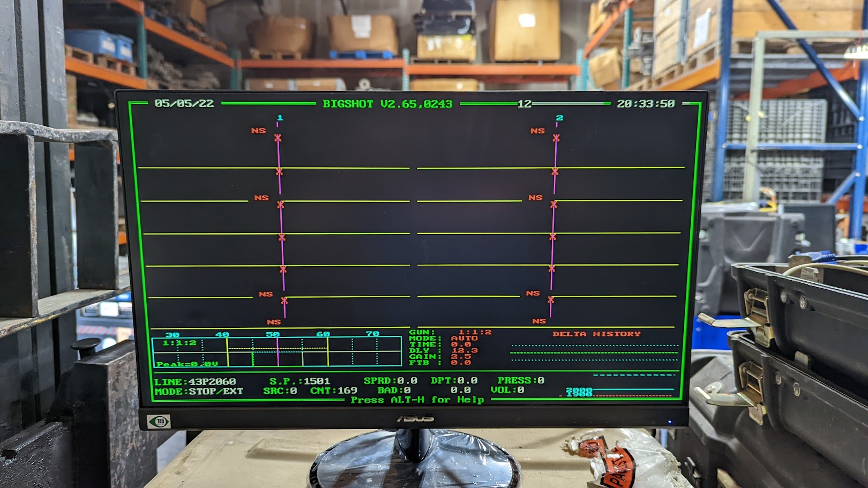The image size is (868, 488).
Task: Click the DLY: 12.3 delay value
Action: [x=464, y=350]
